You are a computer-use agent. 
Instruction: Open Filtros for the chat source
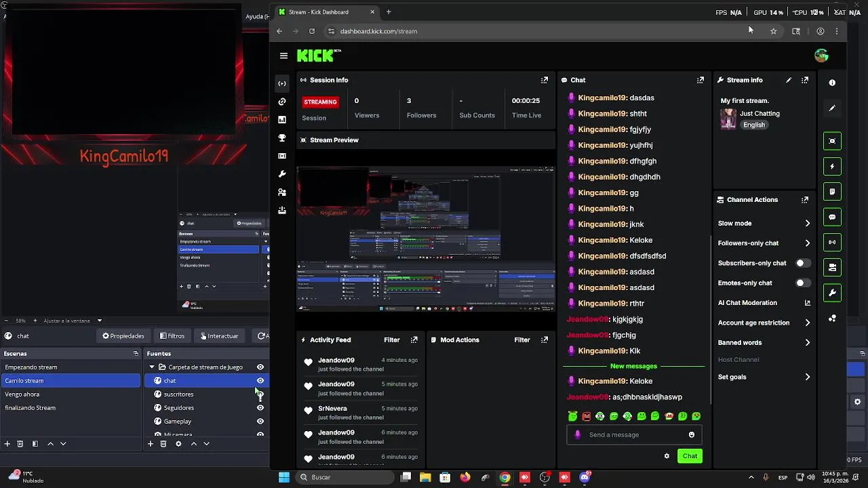[x=172, y=336]
